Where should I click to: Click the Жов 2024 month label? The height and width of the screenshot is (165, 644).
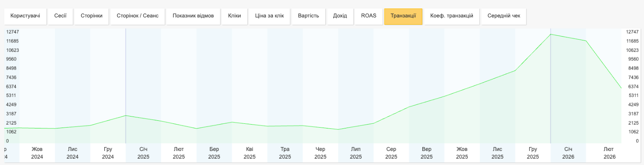pos(37,153)
